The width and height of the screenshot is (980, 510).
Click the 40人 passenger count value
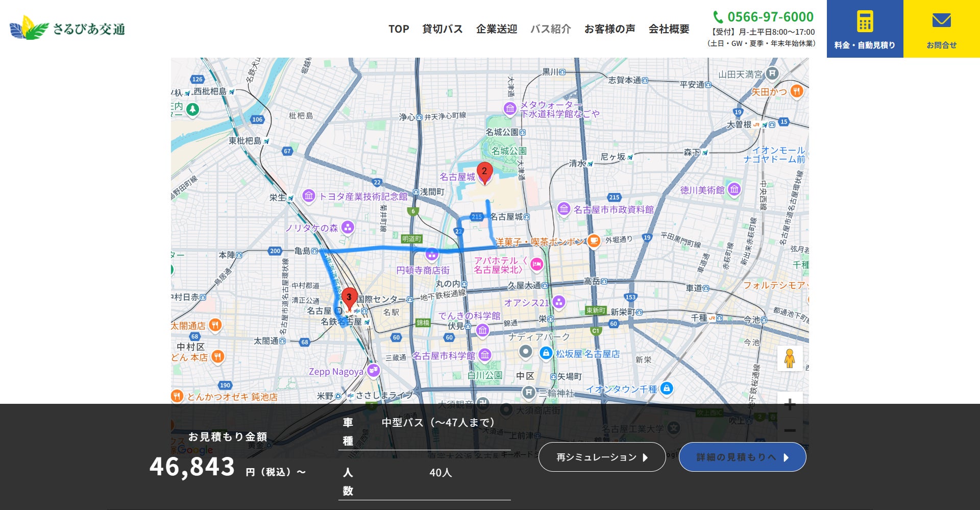click(440, 473)
